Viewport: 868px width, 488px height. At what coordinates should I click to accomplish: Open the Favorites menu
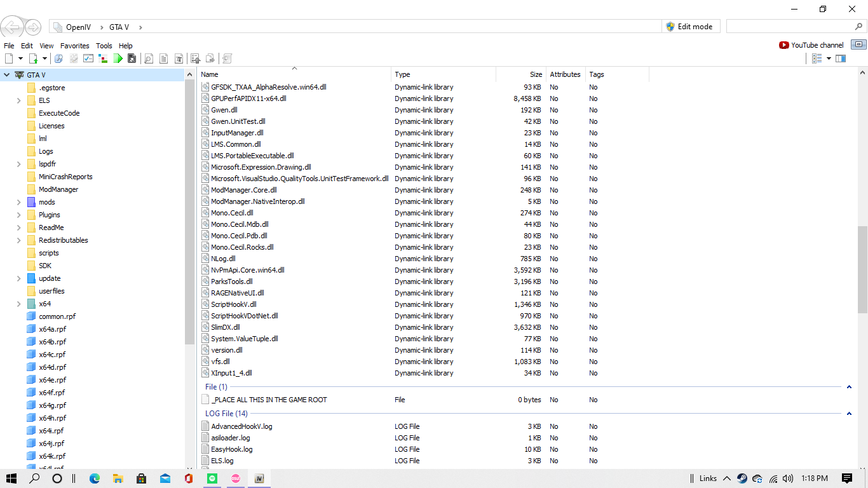point(75,46)
